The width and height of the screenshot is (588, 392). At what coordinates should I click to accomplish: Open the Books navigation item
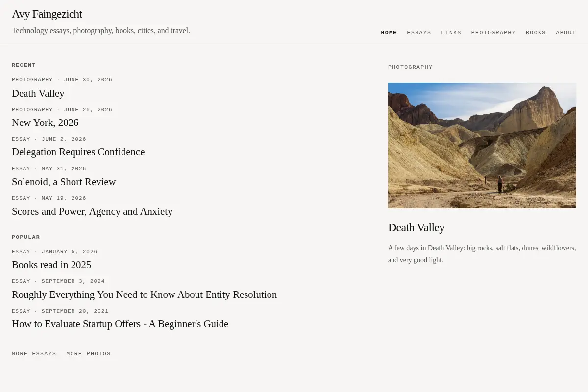536,33
